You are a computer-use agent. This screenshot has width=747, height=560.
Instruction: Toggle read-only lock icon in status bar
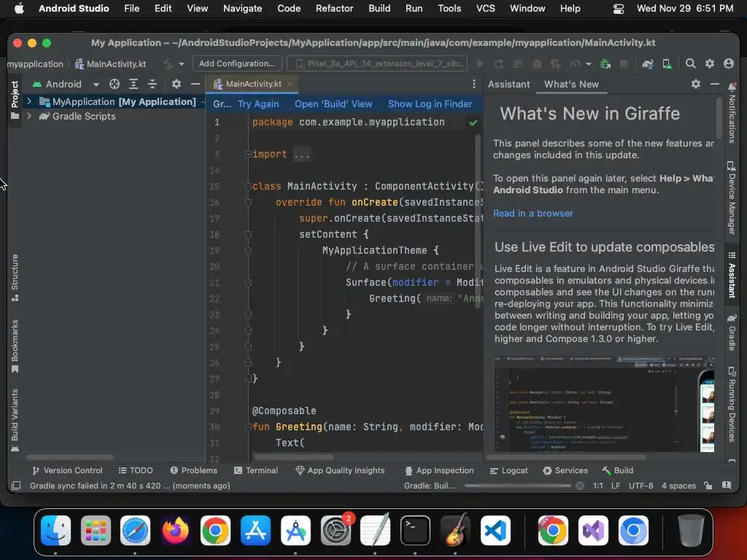[x=708, y=486]
